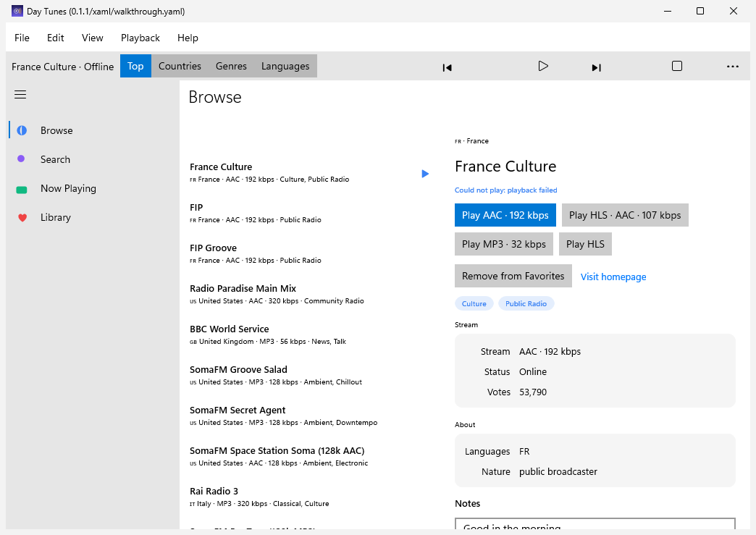
Task: Click the plain Play HLS button
Action: click(x=585, y=244)
